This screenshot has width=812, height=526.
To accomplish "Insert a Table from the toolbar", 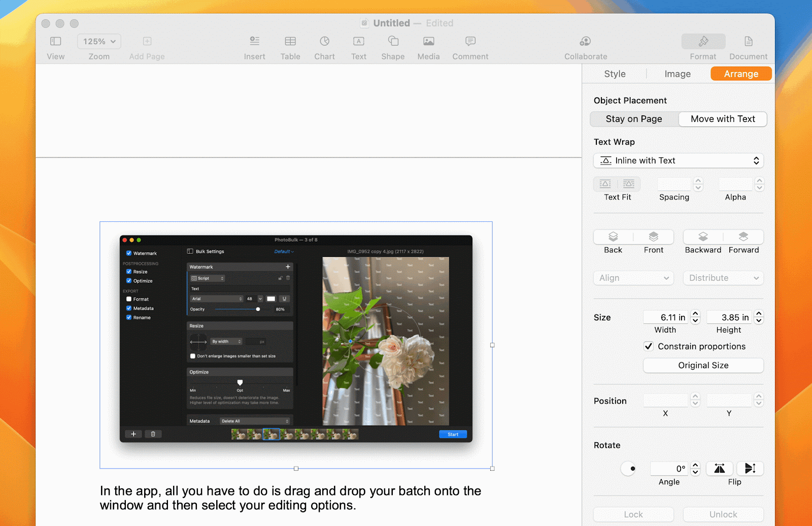I will 290,41.
